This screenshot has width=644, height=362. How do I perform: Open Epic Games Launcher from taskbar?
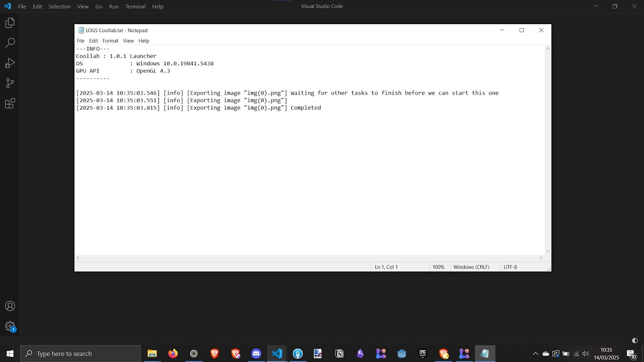423,353
